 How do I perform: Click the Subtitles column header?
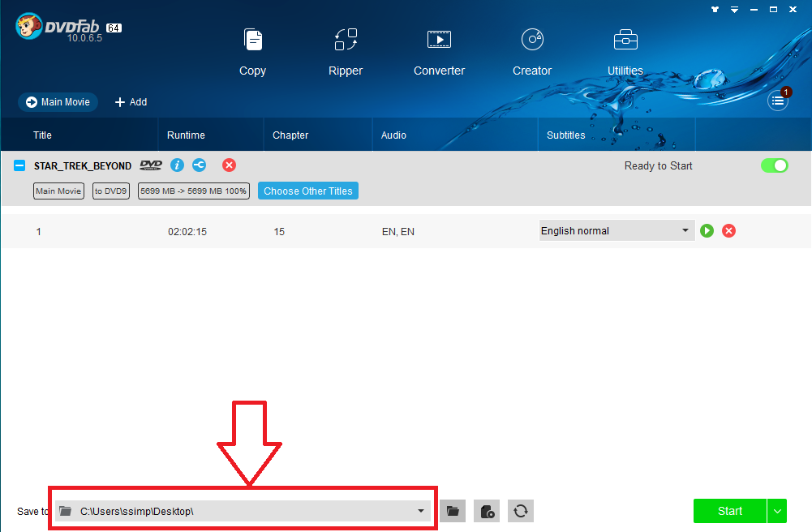(566, 135)
